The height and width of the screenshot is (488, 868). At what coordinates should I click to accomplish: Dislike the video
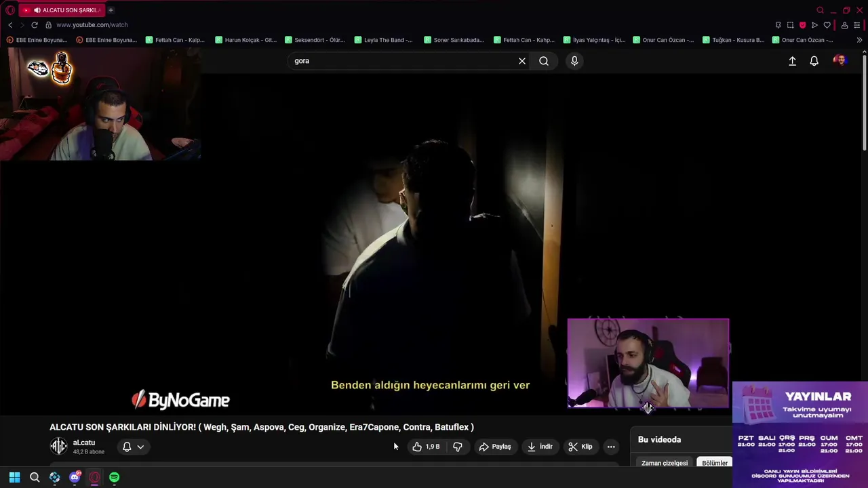458,447
